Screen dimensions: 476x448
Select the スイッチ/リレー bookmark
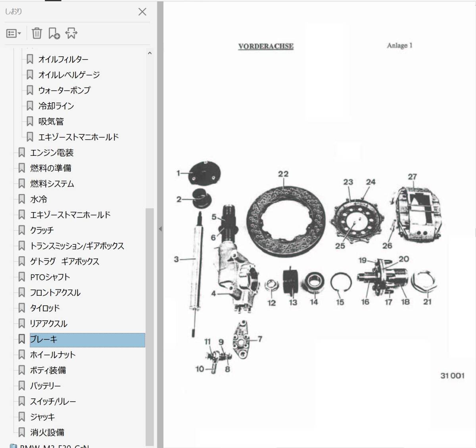[53, 401]
